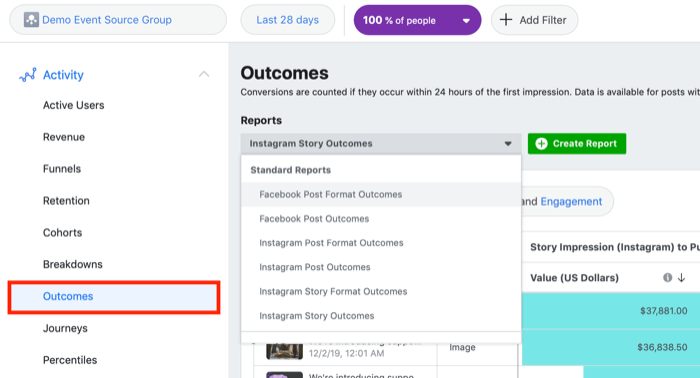The image size is (700, 378).
Task: Click the Activity graph icon in the sidebar
Action: (28, 75)
